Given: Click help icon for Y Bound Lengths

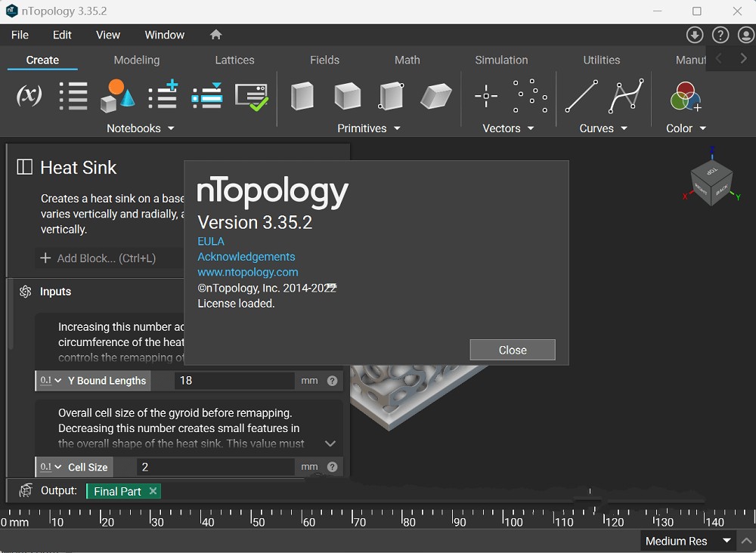Looking at the screenshot, I should pos(332,381).
